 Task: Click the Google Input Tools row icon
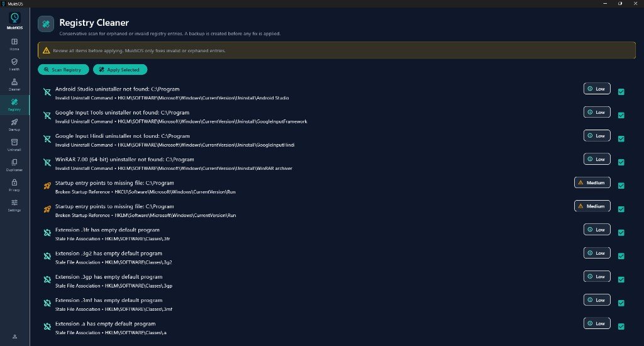point(47,116)
